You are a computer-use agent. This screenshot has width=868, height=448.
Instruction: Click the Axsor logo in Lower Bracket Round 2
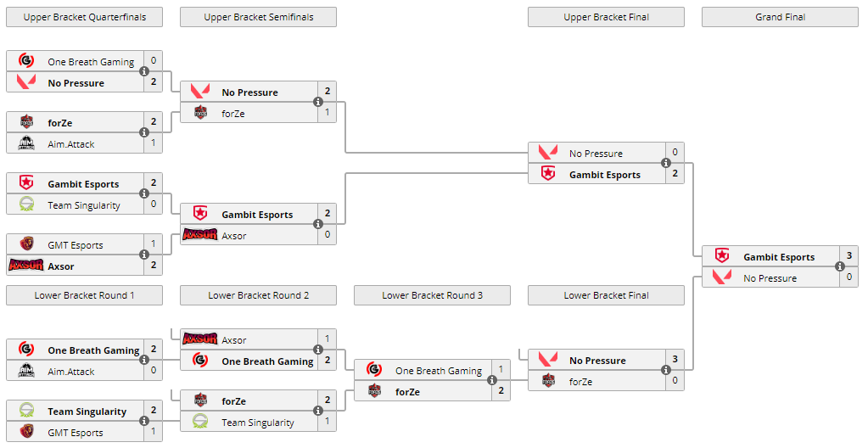coord(200,339)
